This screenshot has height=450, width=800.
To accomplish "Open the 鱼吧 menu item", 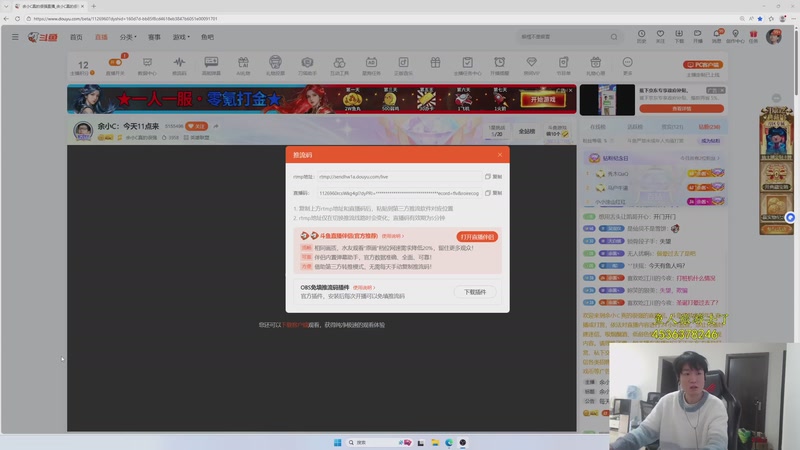I will pyautogui.click(x=207, y=37).
